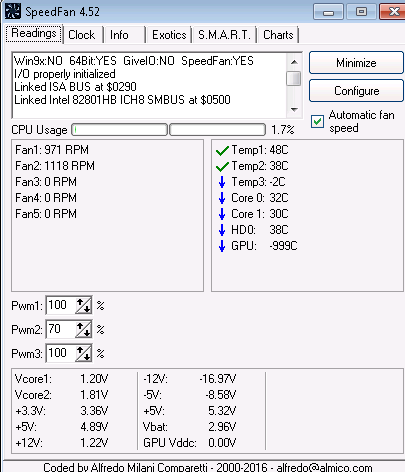The image size is (405, 472).
Task: Click the 'Fan5: 0 RPM' reading
Action: point(46,214)
